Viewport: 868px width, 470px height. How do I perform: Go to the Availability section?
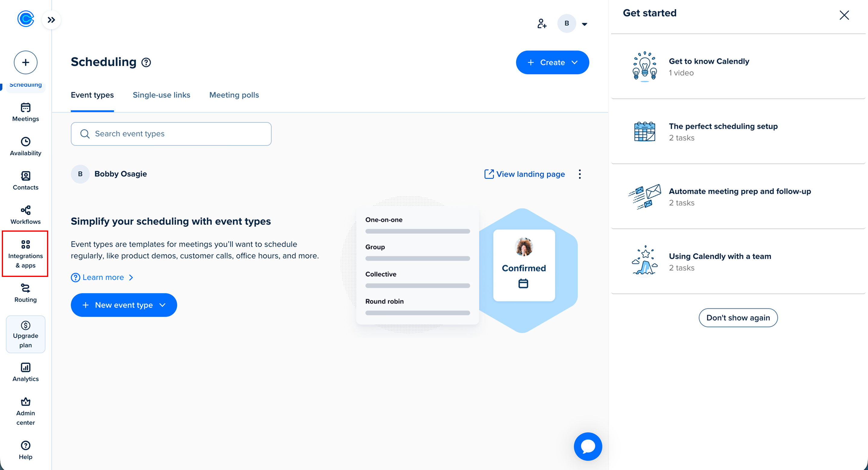tap(25, 147)
